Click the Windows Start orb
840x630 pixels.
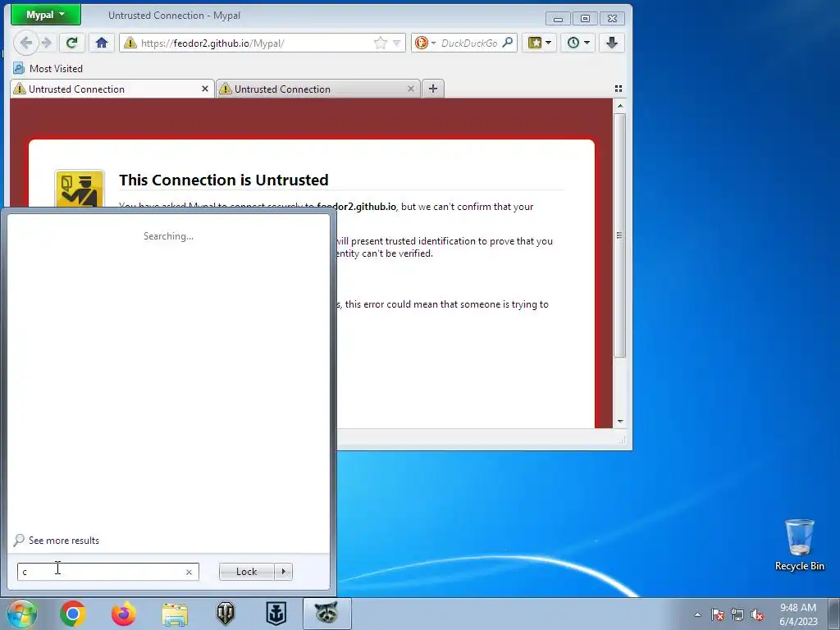(22, 614)
